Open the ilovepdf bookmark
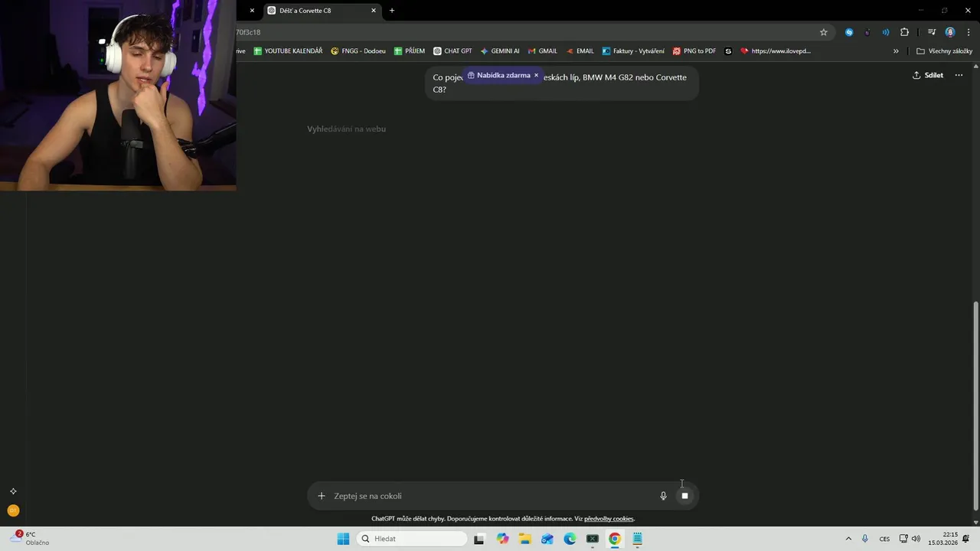 (x=776, y=51)
